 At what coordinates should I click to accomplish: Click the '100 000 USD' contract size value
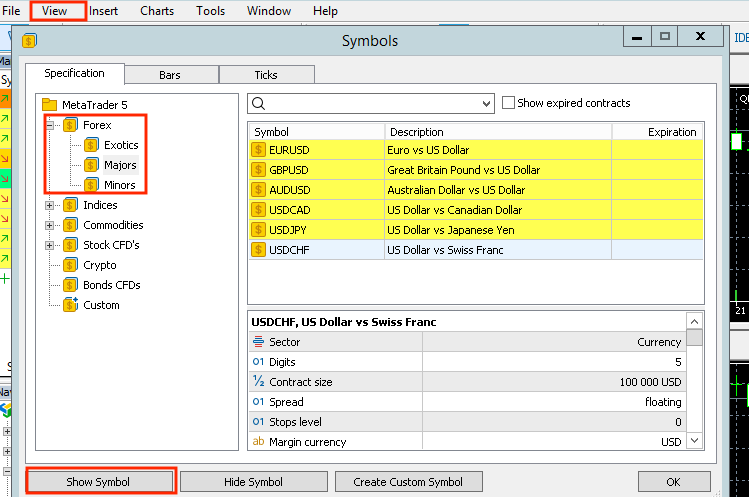[651, 382]
